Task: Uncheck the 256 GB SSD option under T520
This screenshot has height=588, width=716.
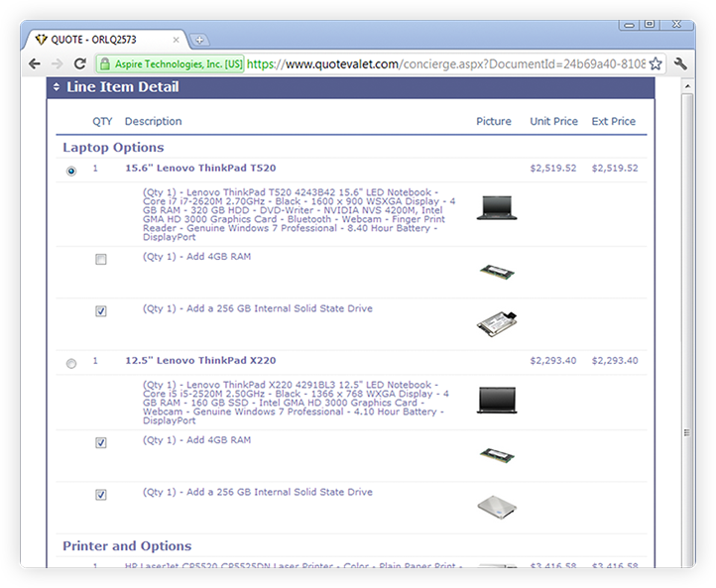Action: [x=101, y=311]
